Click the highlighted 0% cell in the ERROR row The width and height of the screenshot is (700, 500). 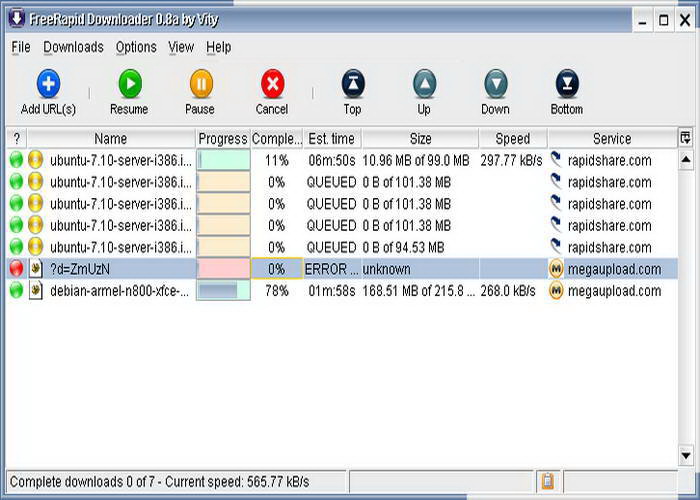point(277,269)
